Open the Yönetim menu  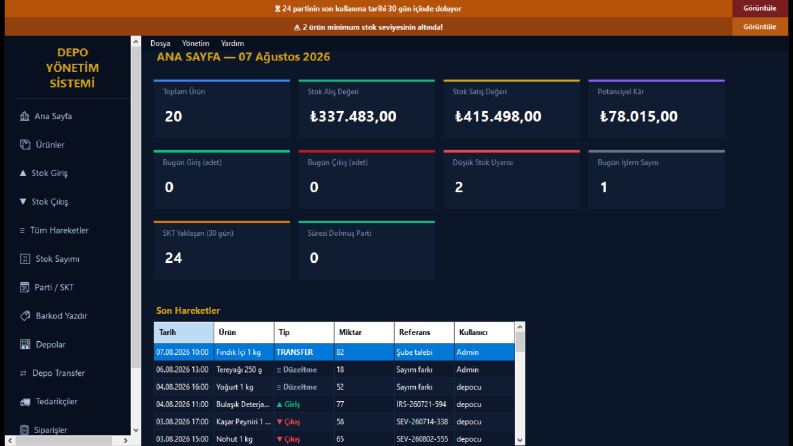196,43
